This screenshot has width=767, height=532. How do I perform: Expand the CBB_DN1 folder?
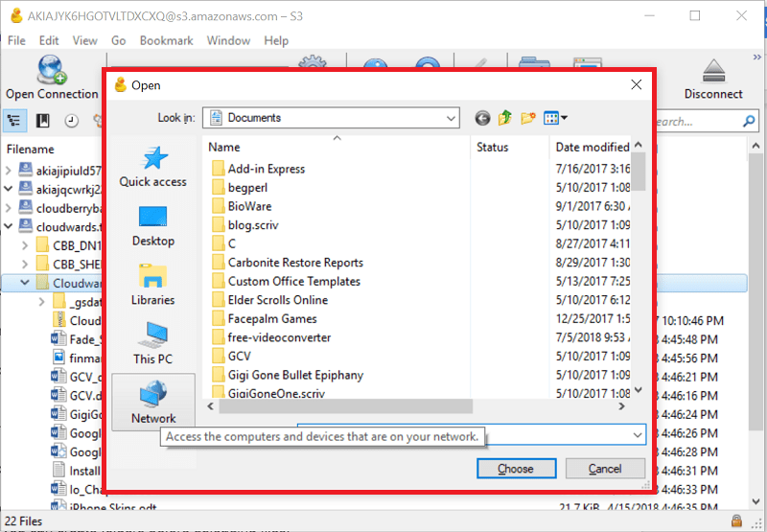(25, 245)
